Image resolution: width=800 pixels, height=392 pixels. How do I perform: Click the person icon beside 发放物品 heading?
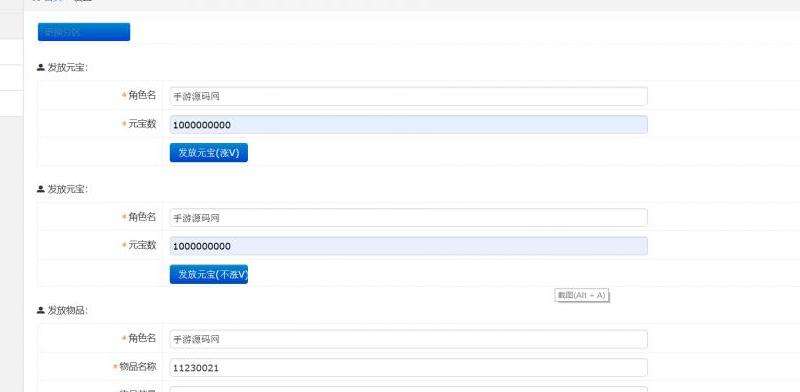[41, 310]
